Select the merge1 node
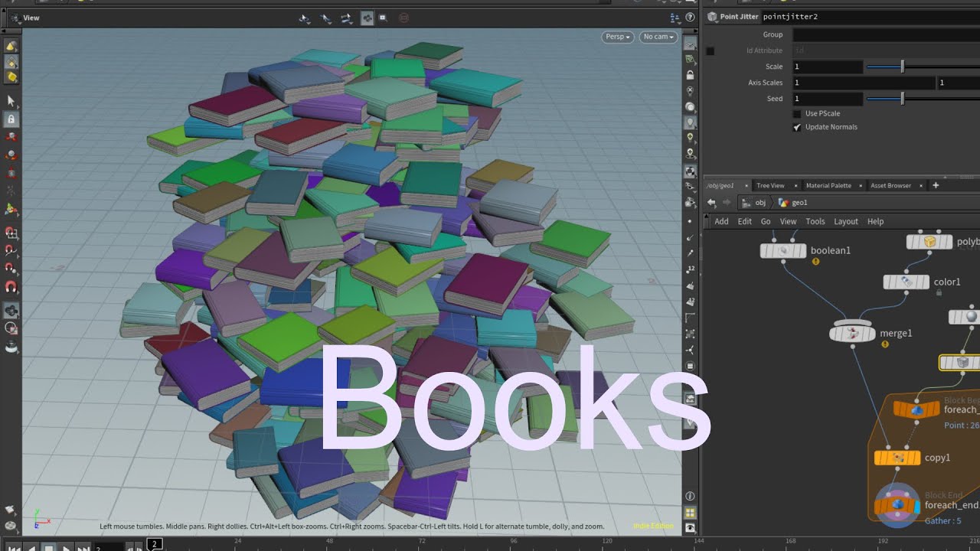The height and width of the screenshot is (551, 980). [x=852, y=333]
